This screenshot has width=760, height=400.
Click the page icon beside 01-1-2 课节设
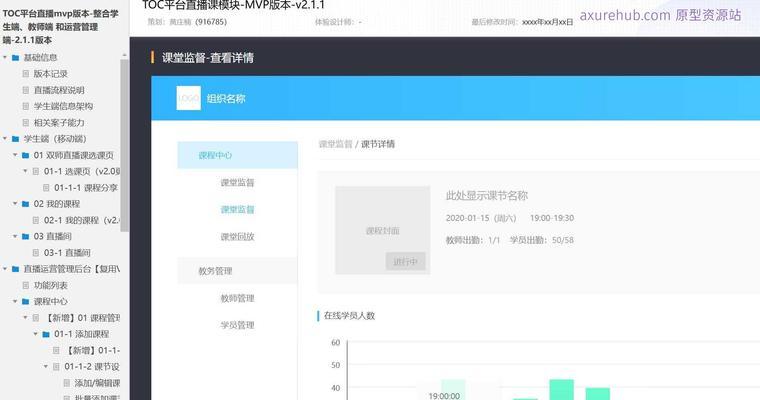pyautogui.click(x=56, y=367)
